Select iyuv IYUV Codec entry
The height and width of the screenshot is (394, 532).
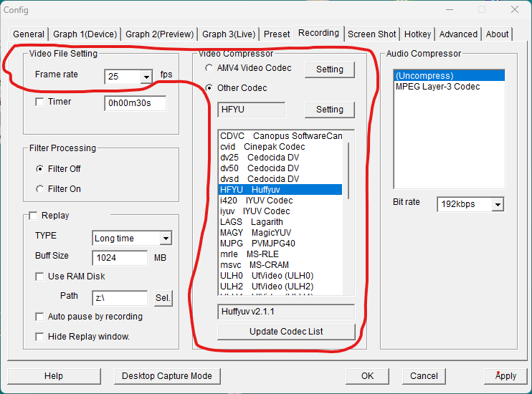(280, 211)
